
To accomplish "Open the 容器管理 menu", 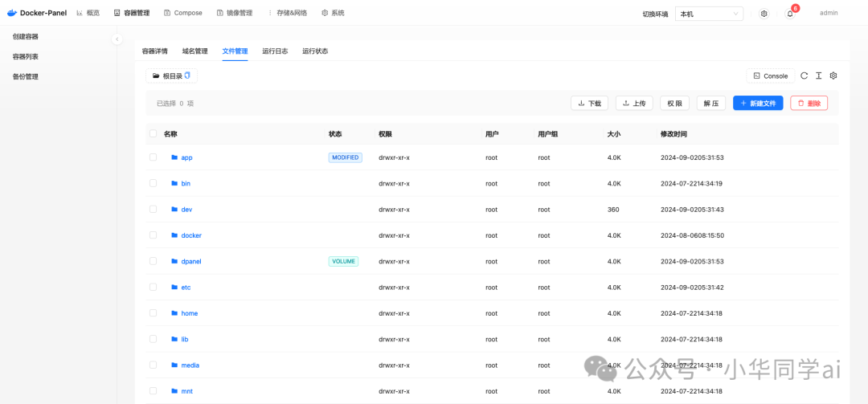I will tap(132, 13).
